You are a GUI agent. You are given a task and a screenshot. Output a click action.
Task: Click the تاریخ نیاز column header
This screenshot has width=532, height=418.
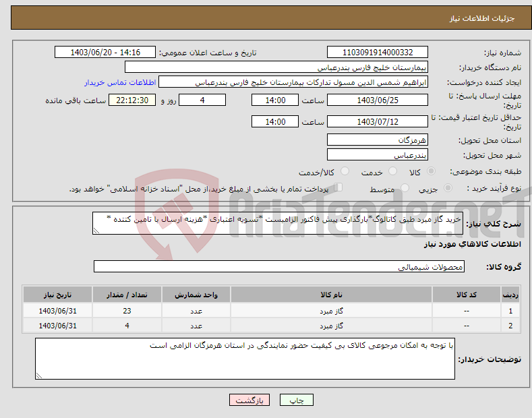tap(58, 295)
